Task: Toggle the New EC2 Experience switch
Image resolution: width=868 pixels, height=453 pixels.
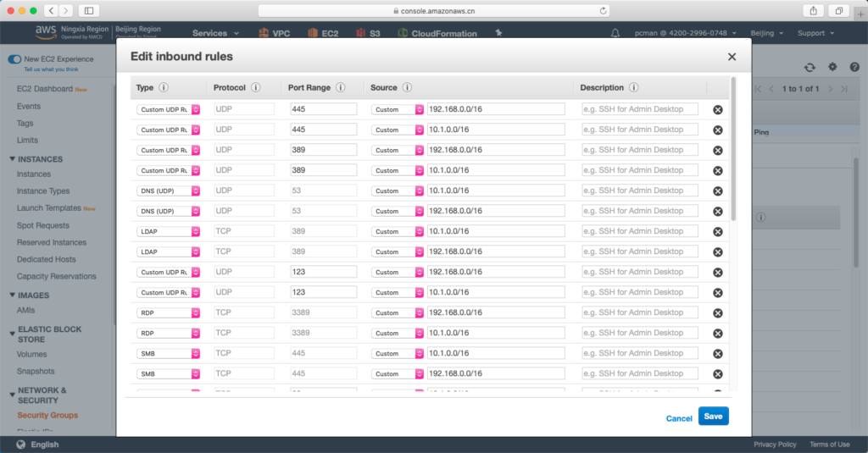Action: 14,59
